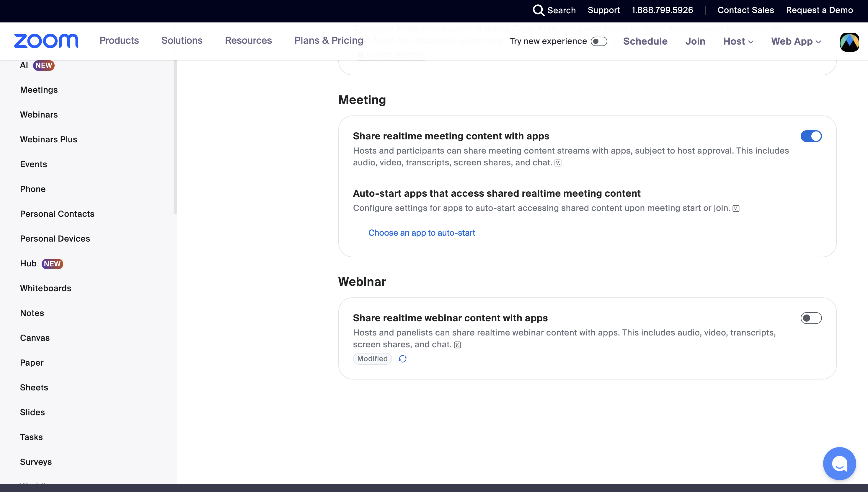Click the plus icon for auto-start app

pos(361,233)
